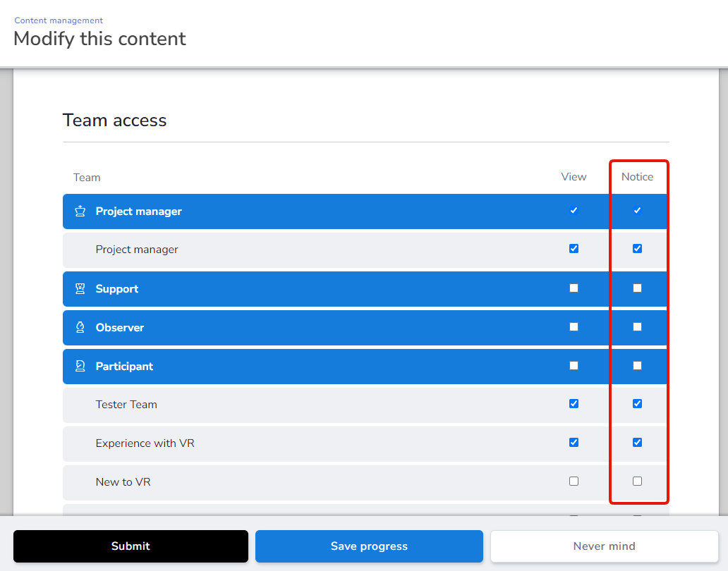Click the Tester Team row label

[x=126, y=405]
